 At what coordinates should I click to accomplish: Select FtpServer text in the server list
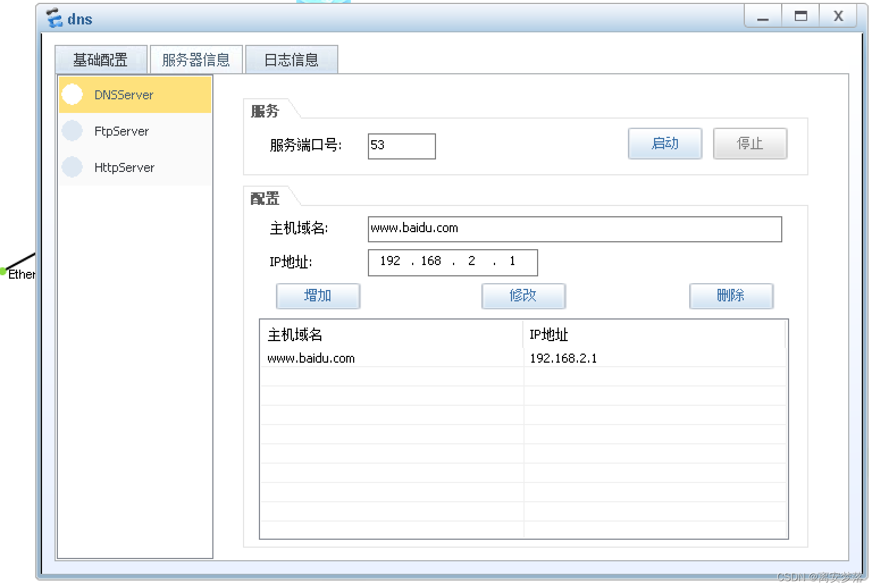tap(121, 131)
